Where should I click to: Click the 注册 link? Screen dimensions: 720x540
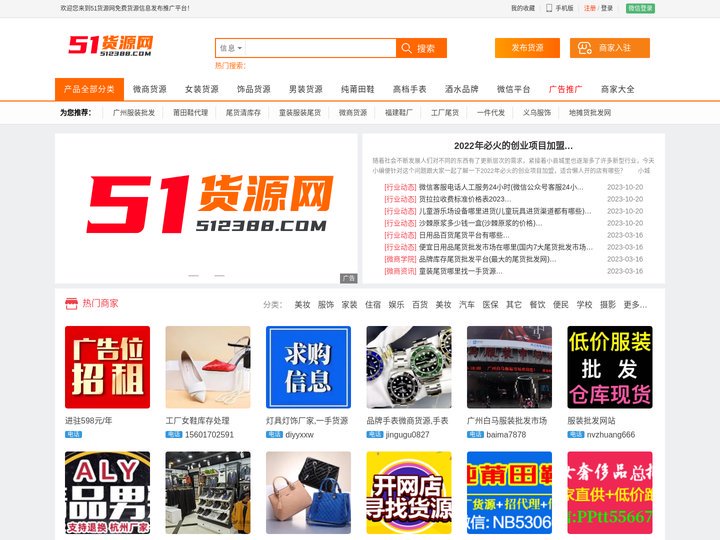click(590, 8)
